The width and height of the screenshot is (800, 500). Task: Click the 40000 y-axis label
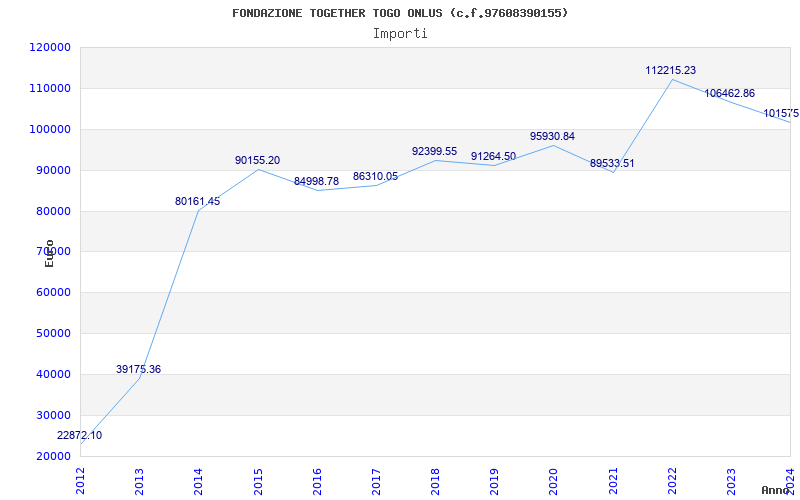[53, 374]
